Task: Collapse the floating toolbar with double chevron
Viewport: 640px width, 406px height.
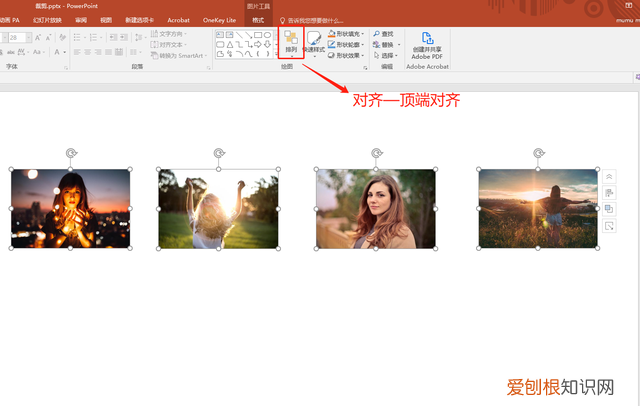Action: [x=609, y=176]
